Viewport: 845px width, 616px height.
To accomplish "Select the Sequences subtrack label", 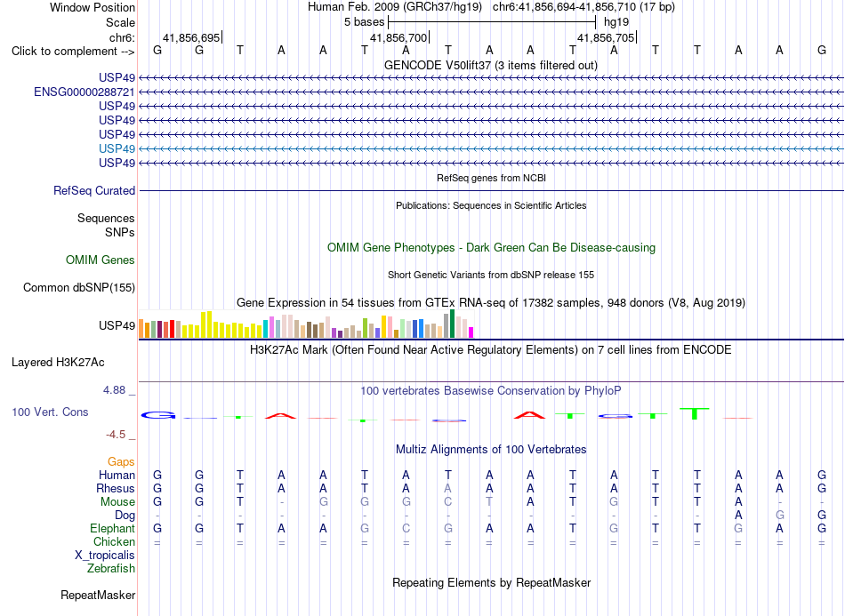I will click(106, 218).
